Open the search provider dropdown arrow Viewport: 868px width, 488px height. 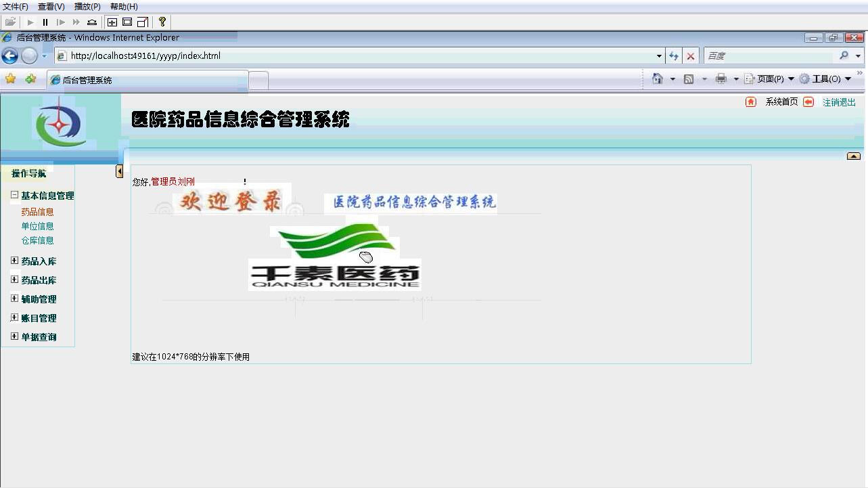click(858, 56)
